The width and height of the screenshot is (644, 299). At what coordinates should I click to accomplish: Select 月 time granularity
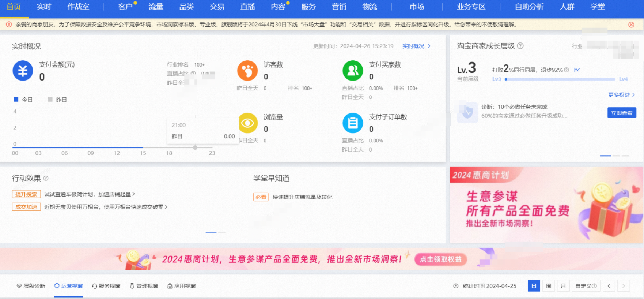(x=563, y=286)
